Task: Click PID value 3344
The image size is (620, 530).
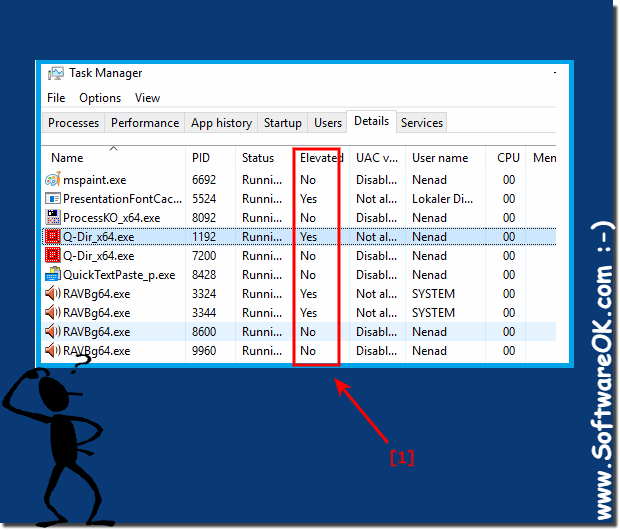Action: (x=204, y=313)
